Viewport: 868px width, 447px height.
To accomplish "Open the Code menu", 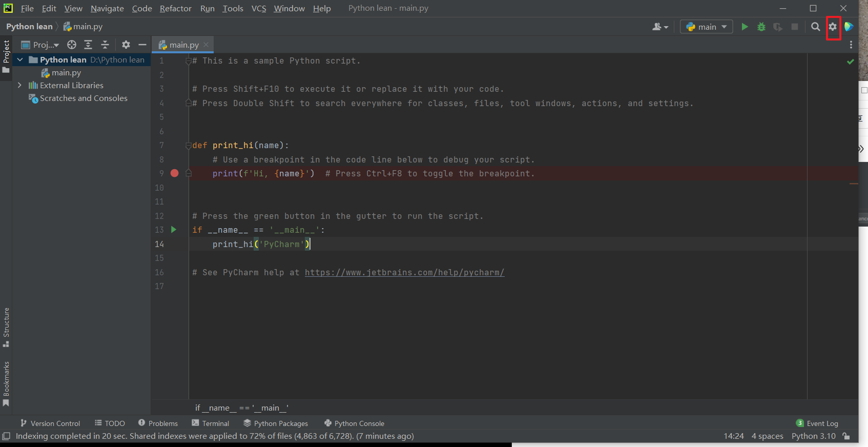I will (142, 8).
